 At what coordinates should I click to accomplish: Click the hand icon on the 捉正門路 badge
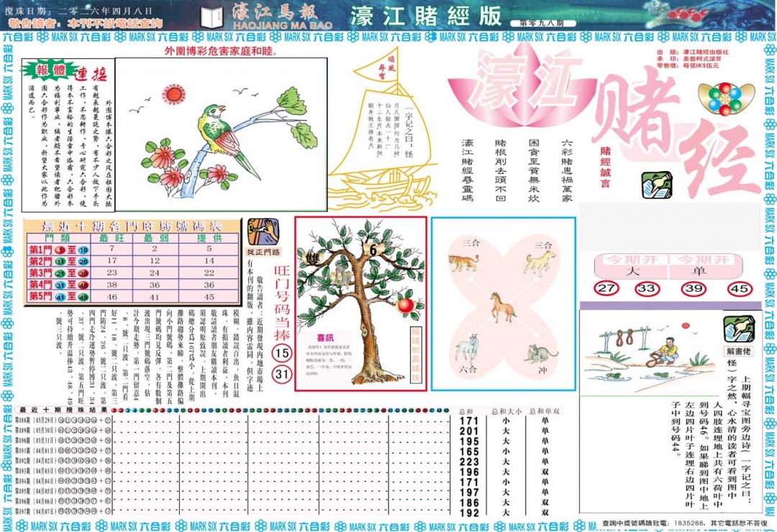pyautogui.click(x=262, y=231)
